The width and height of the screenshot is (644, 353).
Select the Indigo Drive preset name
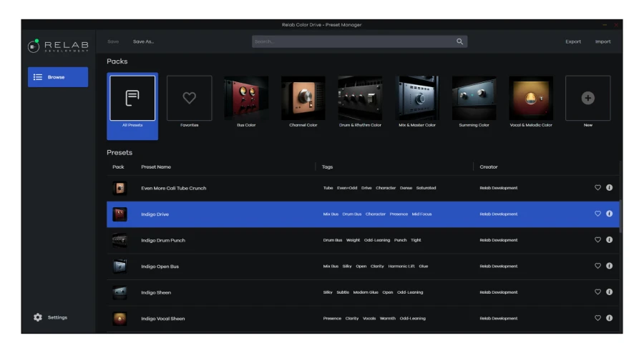155,214
